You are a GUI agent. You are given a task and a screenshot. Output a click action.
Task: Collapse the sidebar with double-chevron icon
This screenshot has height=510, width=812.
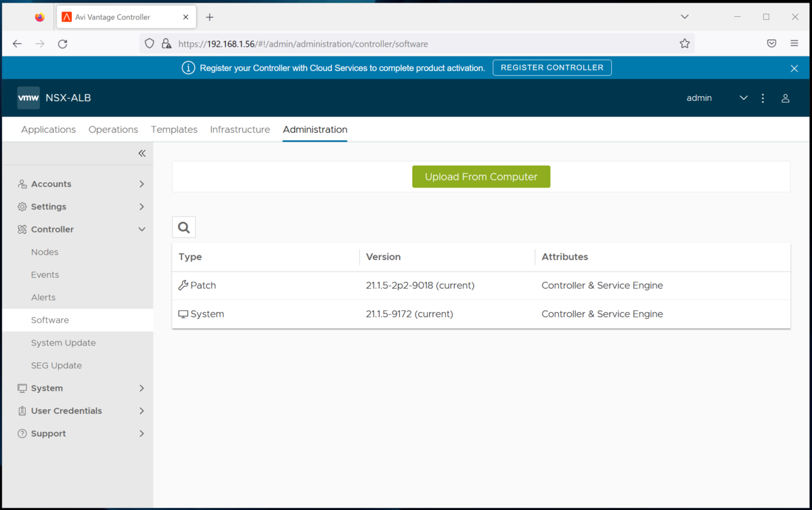click(x=142, y=154)
